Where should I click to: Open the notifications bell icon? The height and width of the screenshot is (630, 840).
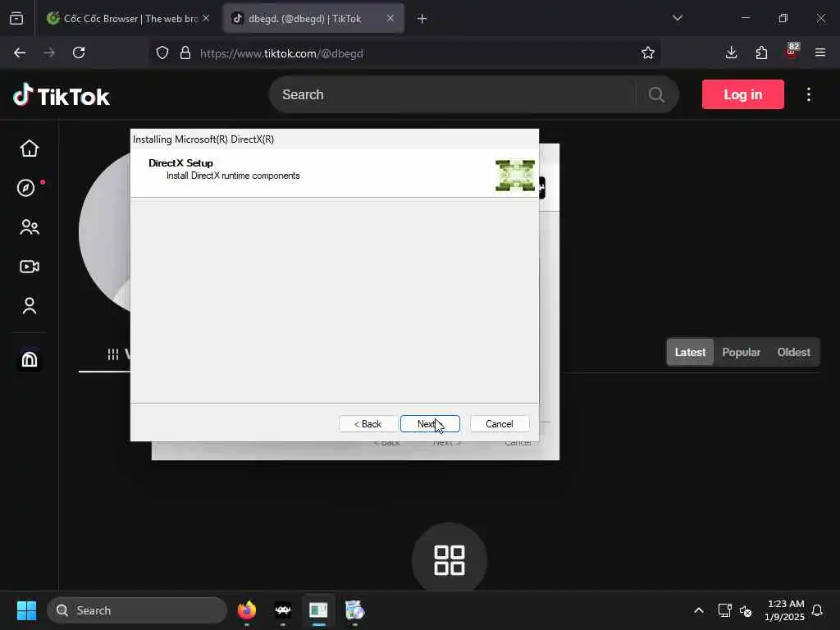[817, 610]
